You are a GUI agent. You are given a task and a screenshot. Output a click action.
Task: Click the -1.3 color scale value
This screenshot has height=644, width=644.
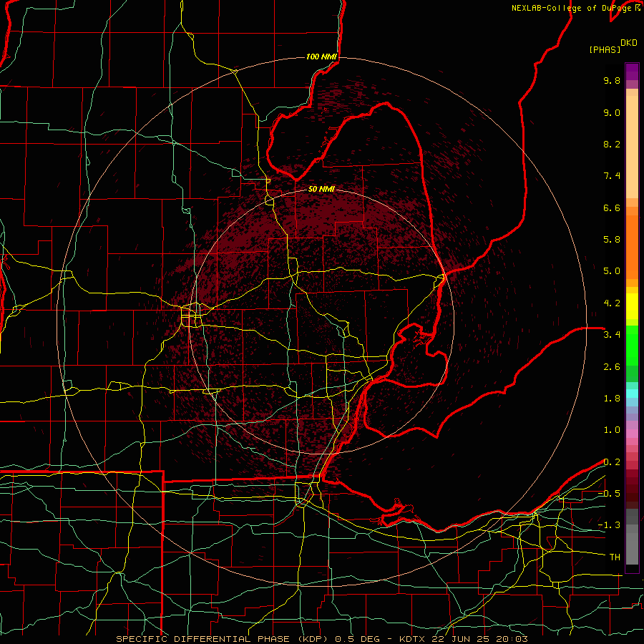pyautogui.click(x=609, y=525)
